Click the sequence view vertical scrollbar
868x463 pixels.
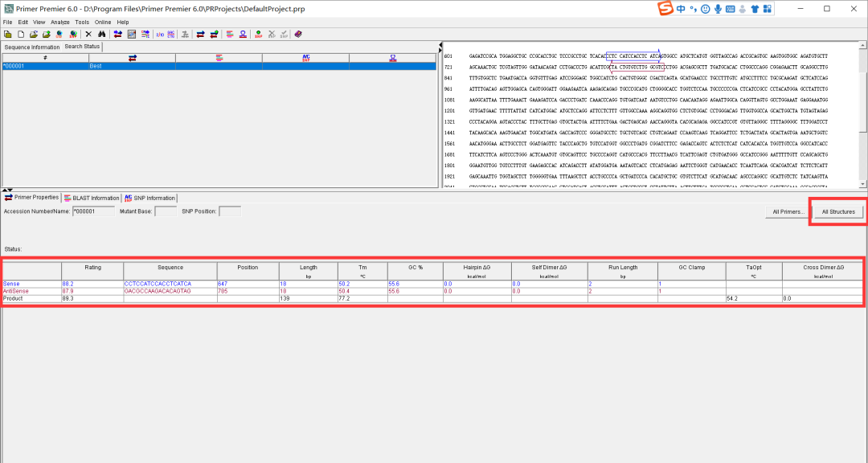click(x=863, y=115)
